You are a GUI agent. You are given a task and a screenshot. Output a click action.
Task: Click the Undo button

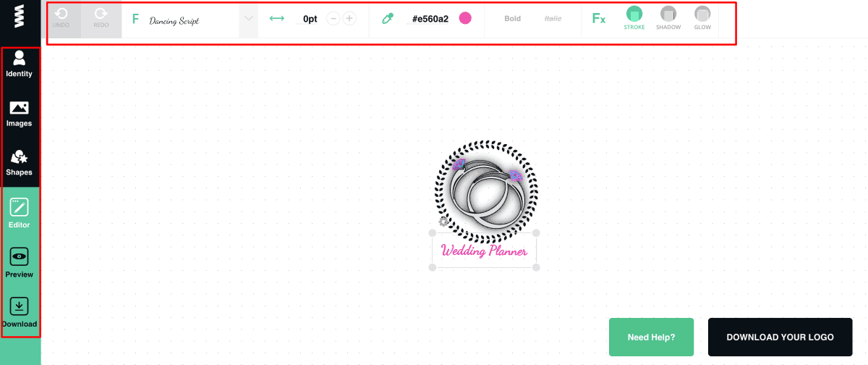coord(61,19)
